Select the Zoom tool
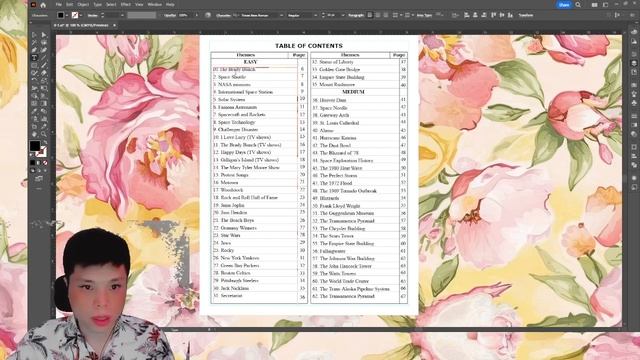 pos(44,134)
